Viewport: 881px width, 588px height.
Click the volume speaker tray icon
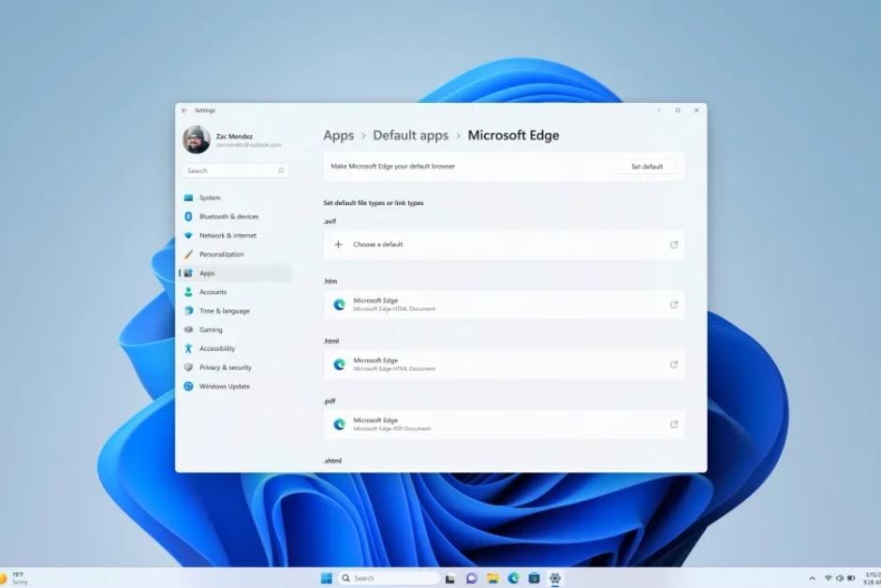tap(840, 578)
